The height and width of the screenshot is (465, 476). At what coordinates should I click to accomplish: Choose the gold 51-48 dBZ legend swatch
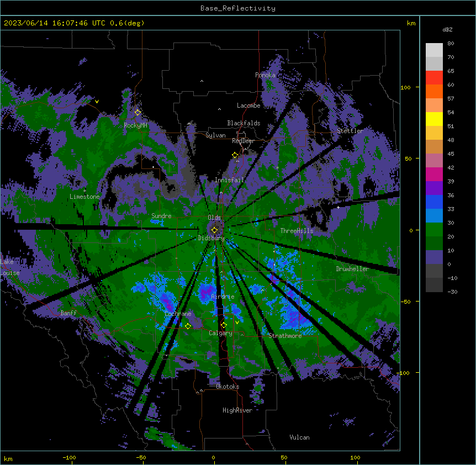pyautogui.click(x=434, y=133)
